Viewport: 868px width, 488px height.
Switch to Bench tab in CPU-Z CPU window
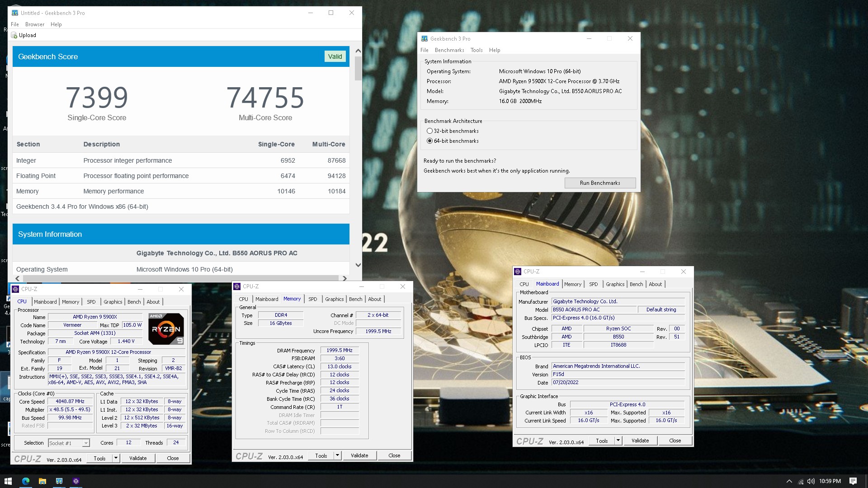[x=134, y=302]
